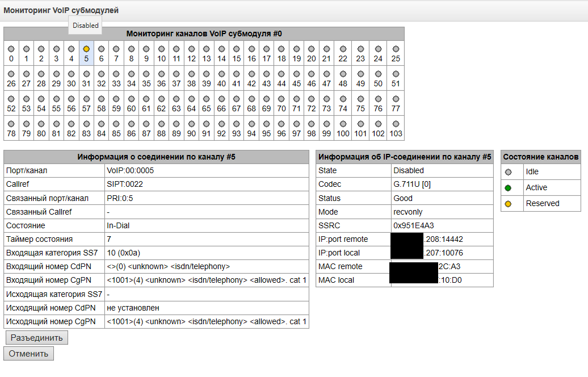Open channel 31 status

pos(86,74)
